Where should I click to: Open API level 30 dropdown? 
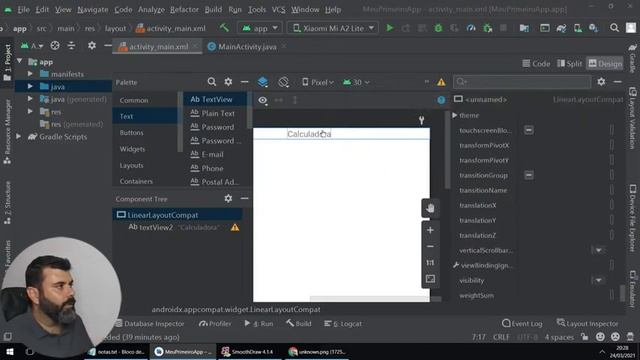pos(356,82)
